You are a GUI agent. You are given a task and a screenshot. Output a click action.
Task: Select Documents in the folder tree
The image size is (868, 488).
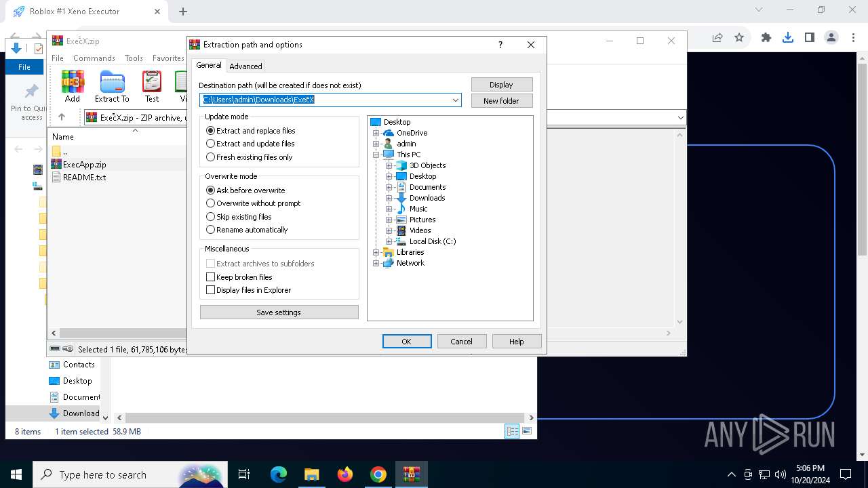(x=427, y=187)
